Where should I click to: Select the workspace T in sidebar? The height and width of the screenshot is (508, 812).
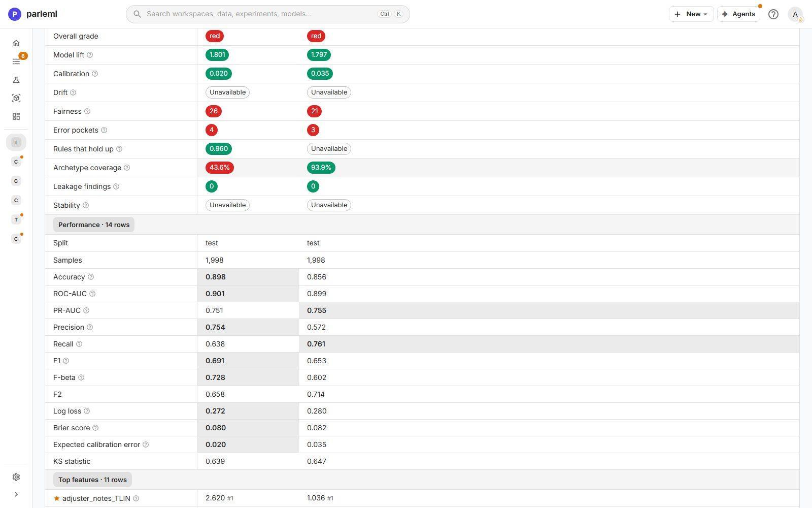point(16,219)
